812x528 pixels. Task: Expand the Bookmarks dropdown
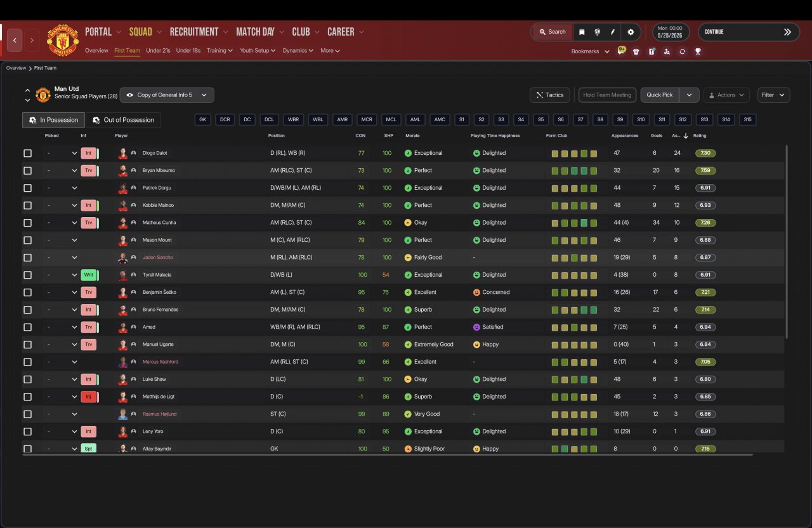click(x=591, y=51)
